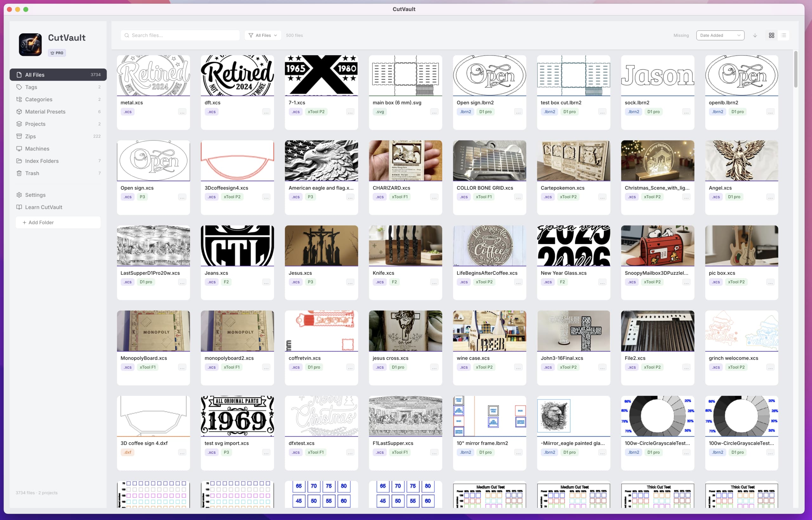
Task: Click the vertical scrollbar on the file grid
Action: 796,69
